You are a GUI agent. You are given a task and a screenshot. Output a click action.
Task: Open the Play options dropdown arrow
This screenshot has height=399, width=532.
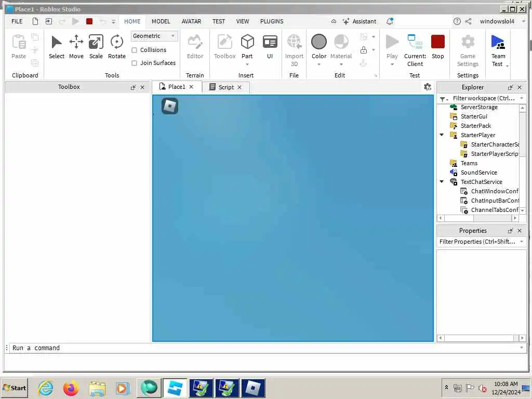point(392,64)
